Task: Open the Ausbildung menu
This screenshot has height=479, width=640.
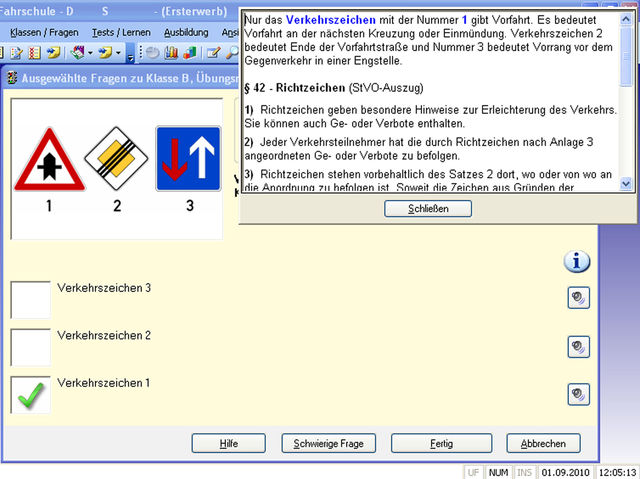Action: [x=186, y=32]
